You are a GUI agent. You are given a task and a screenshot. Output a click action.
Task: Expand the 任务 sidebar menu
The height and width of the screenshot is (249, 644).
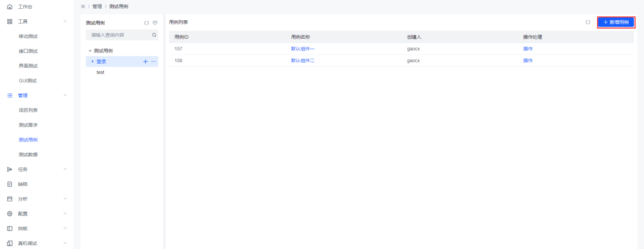coord(65,169)
